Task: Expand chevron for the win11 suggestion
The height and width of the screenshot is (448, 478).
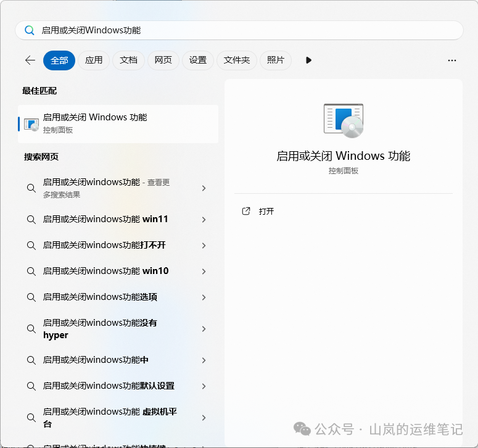Action: [204, 220]
